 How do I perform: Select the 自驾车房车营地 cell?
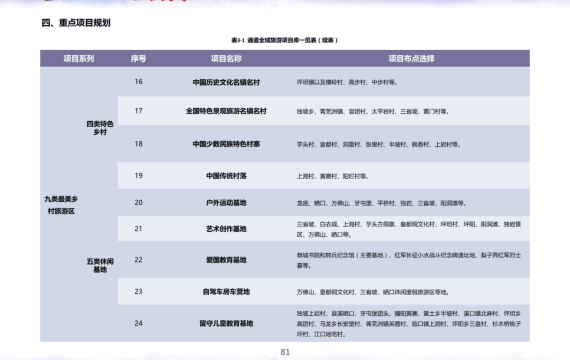point(226,292)
